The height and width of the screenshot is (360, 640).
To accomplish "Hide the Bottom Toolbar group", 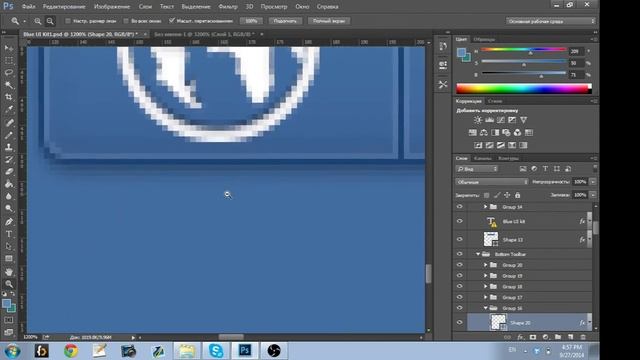I will [460, 254].
